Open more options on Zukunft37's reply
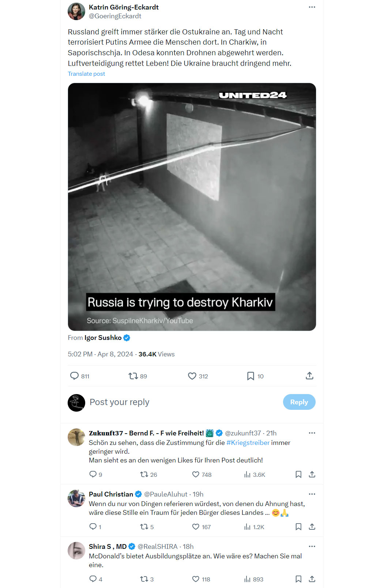Viewport: 384px width, 588px height. (312, 433)
